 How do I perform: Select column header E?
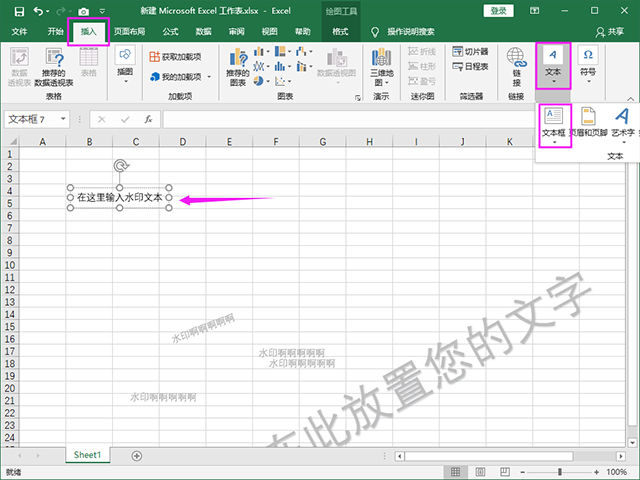click(229, 142)
